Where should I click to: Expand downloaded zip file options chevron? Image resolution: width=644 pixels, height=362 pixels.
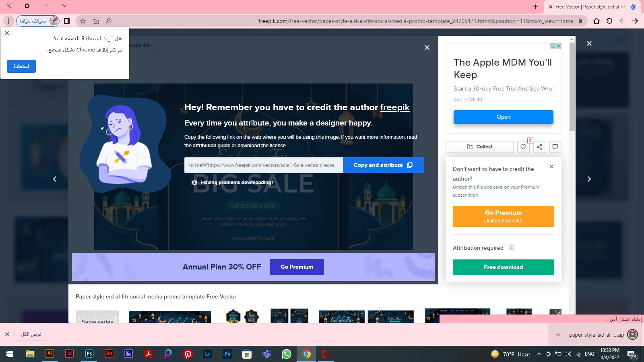[558, 335]
